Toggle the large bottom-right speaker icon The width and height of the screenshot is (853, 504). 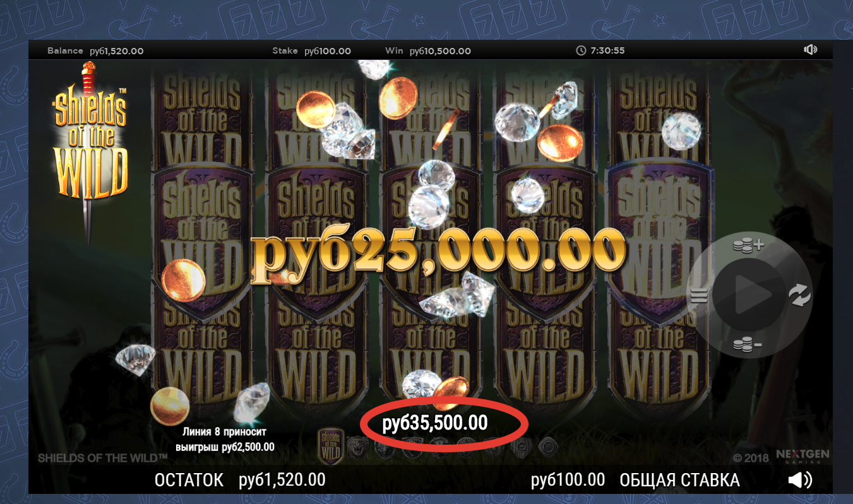click(800, 481)
